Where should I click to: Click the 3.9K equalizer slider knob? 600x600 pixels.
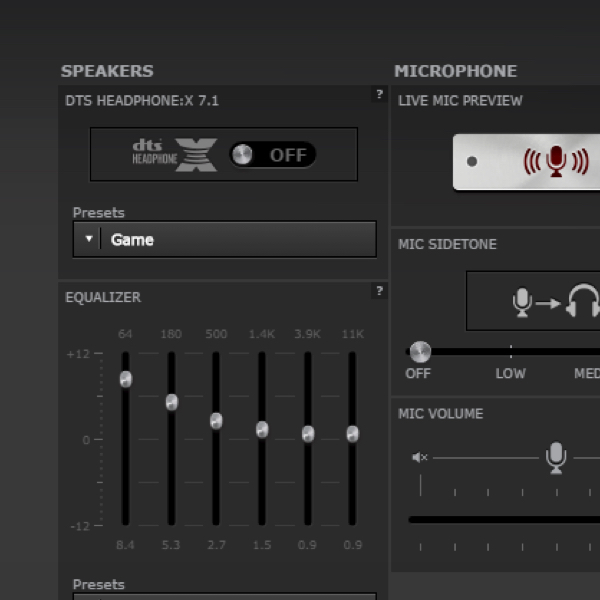point(308,434)
